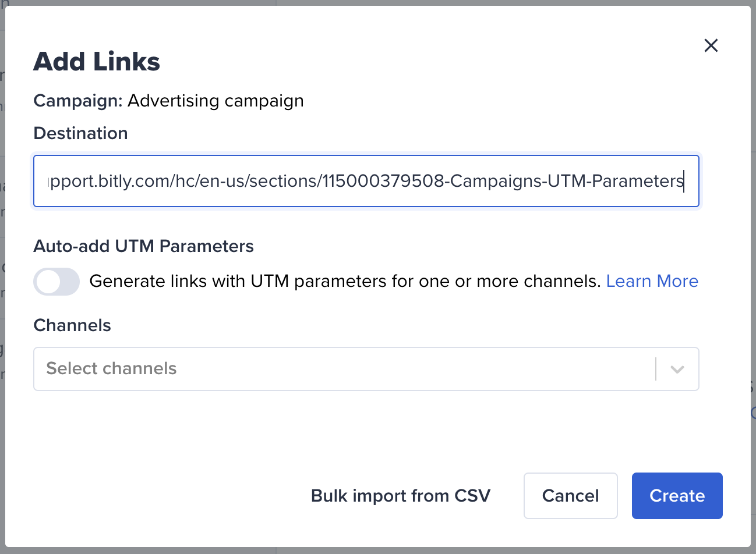Open the Select channels dropdown
This screenshot has height=554, width=756.
click(x=366, y=369)
